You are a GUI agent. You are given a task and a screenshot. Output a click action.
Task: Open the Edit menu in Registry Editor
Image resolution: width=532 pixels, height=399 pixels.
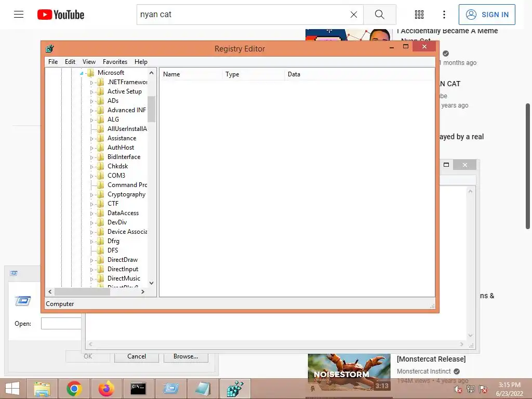[70, 62]
